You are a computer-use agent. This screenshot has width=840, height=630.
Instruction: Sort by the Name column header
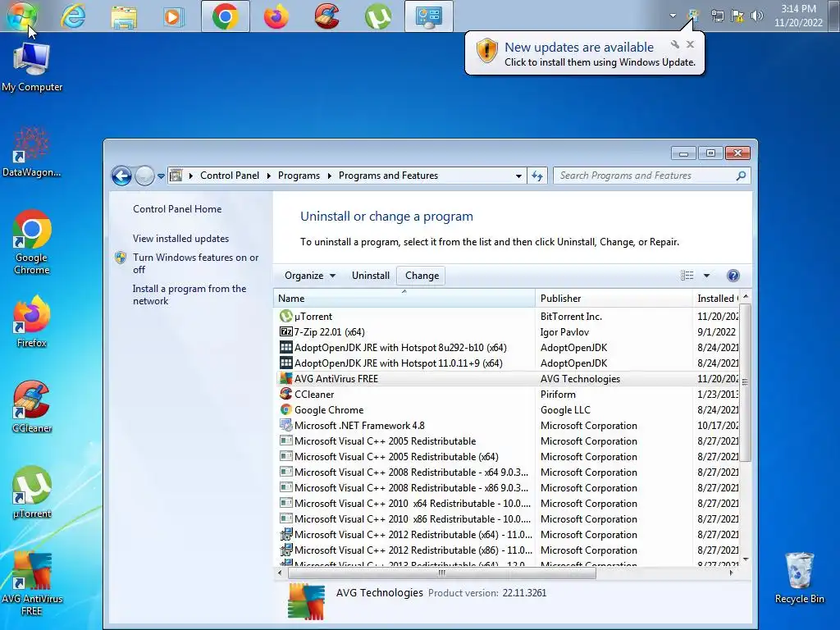(404, 299)
